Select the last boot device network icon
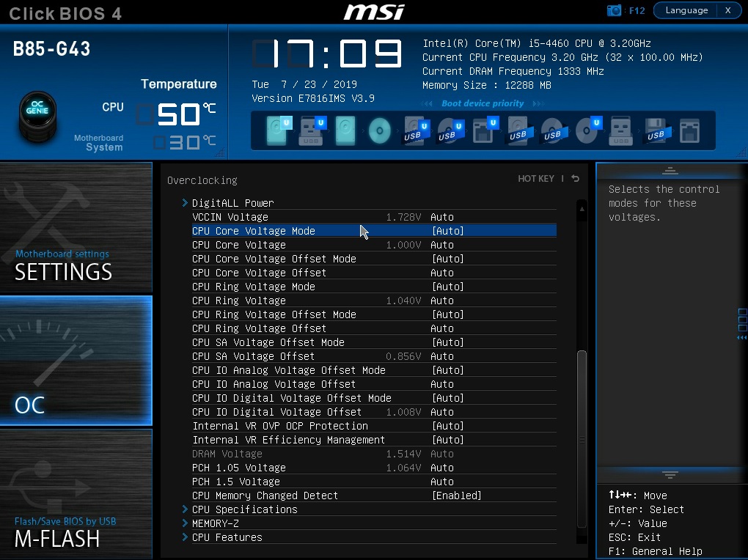 point(689,131)
